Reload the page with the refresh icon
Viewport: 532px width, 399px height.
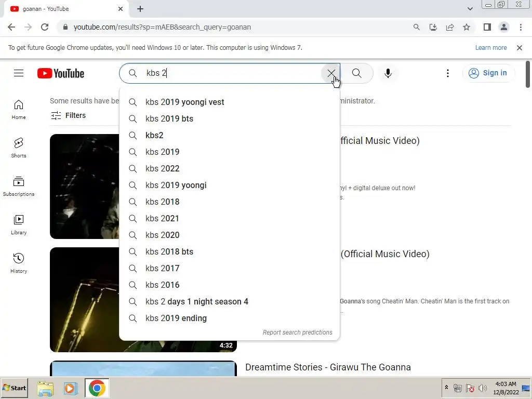pos(45,27)
